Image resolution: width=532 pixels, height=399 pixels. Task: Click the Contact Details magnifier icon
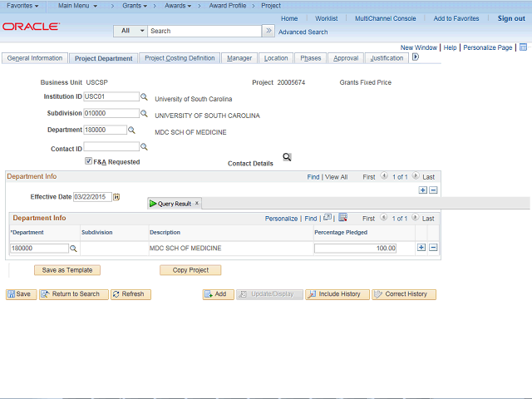287,157
